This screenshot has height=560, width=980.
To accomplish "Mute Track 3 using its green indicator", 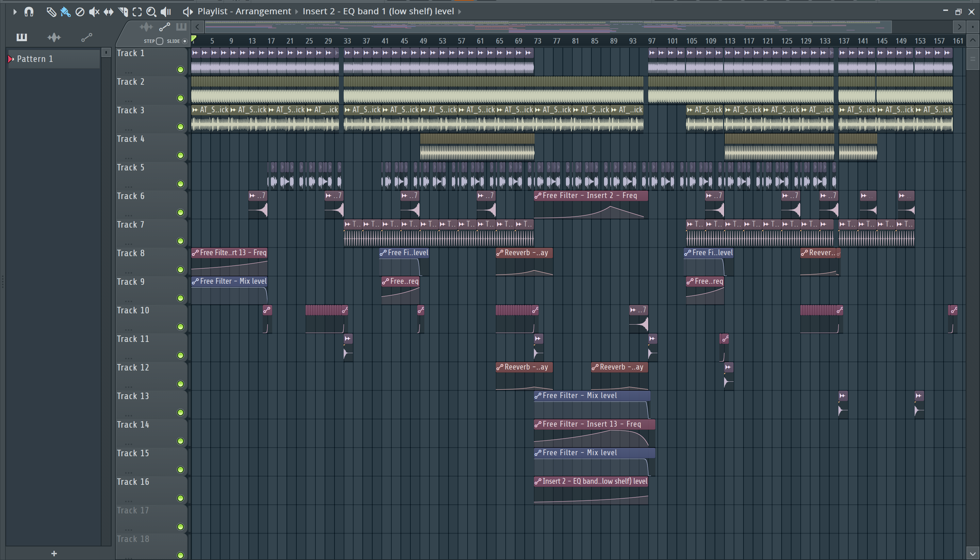I will pos(180,127).
